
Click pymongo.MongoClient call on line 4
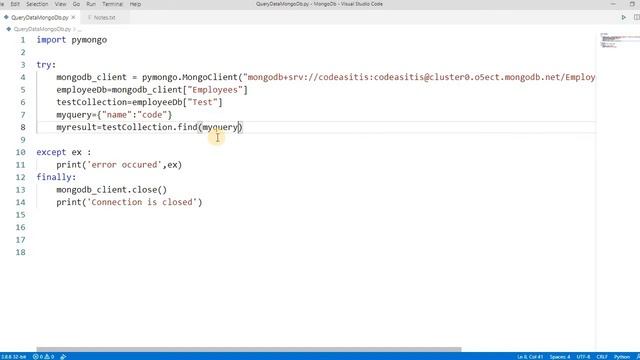(x=190, y=78)
